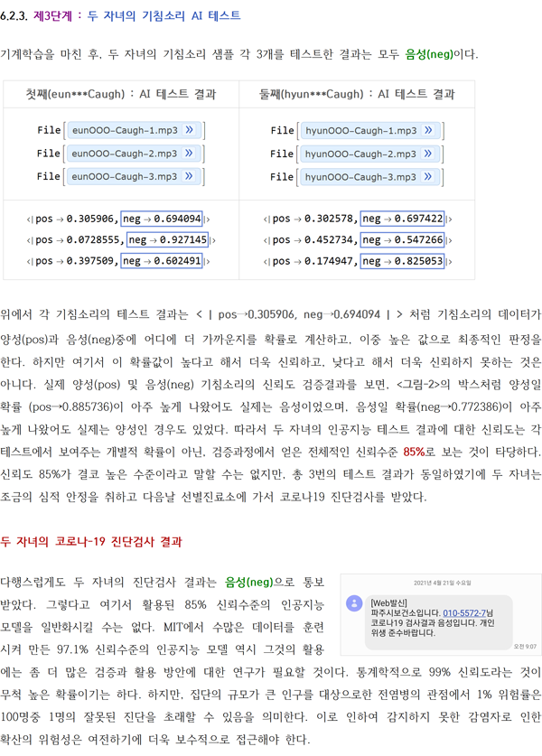Click the value pos → 0.174947
This screenshot has height=756, width=542.
click(x=313, y=261)
